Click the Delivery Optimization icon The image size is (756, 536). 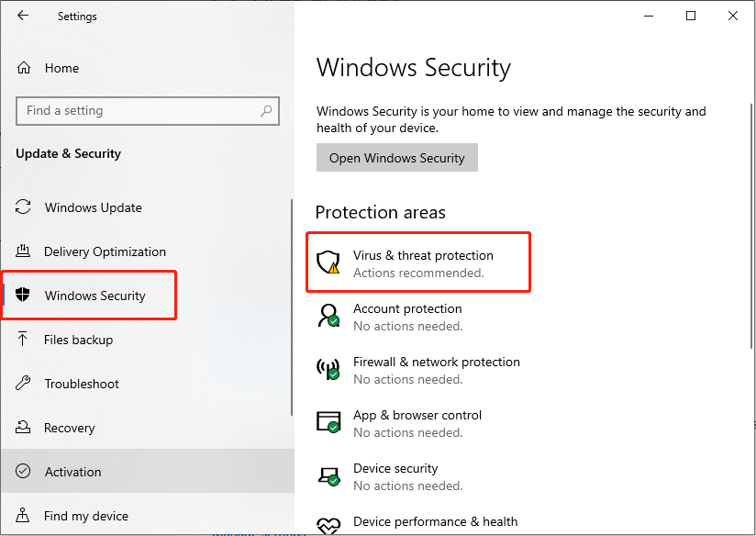click(23, 251)
